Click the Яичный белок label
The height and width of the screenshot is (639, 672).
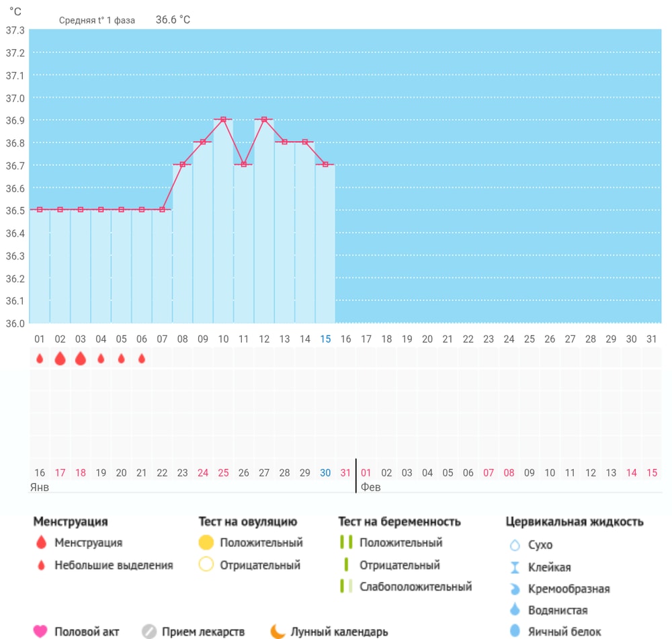[564, 632]
